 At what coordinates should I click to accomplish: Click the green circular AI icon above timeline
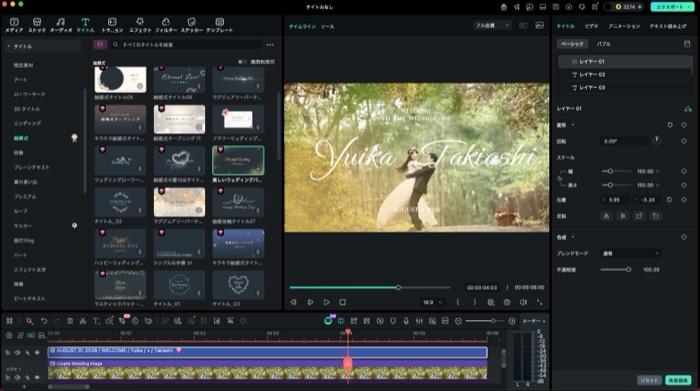[x=328, y=320]
